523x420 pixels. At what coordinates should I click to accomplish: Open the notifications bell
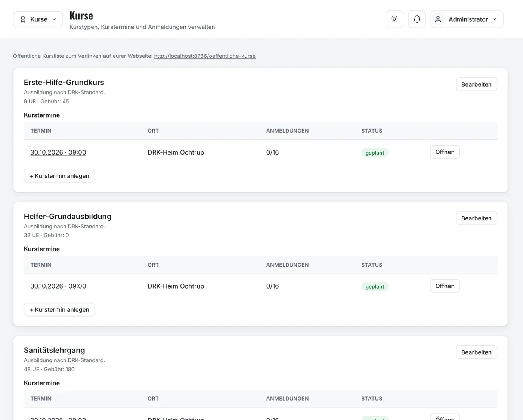tap(417, 19)
